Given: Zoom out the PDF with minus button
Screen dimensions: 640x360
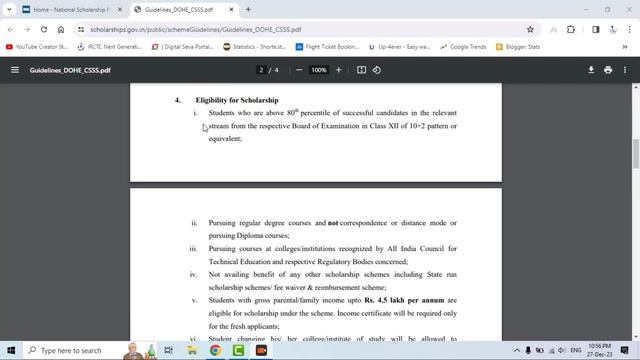Looking at the screenshot, I should pyautogui.click(x=299, y=70).
